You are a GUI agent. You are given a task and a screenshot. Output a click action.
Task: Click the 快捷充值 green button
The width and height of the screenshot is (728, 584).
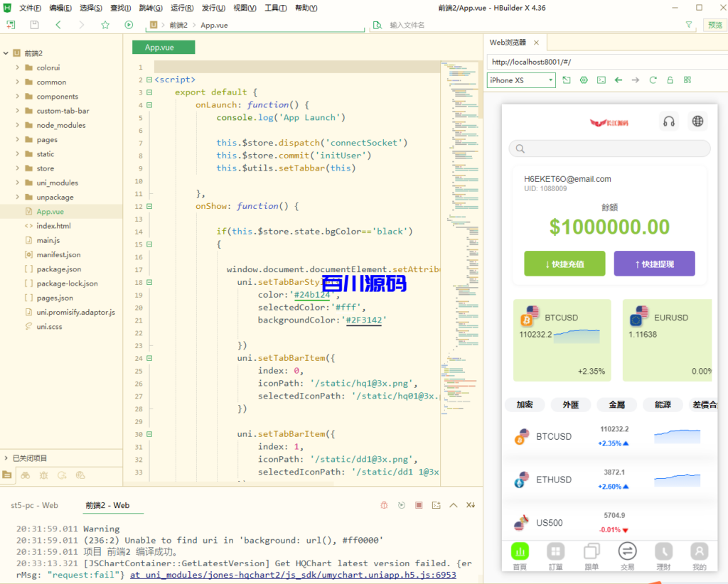tap(564, 264)
